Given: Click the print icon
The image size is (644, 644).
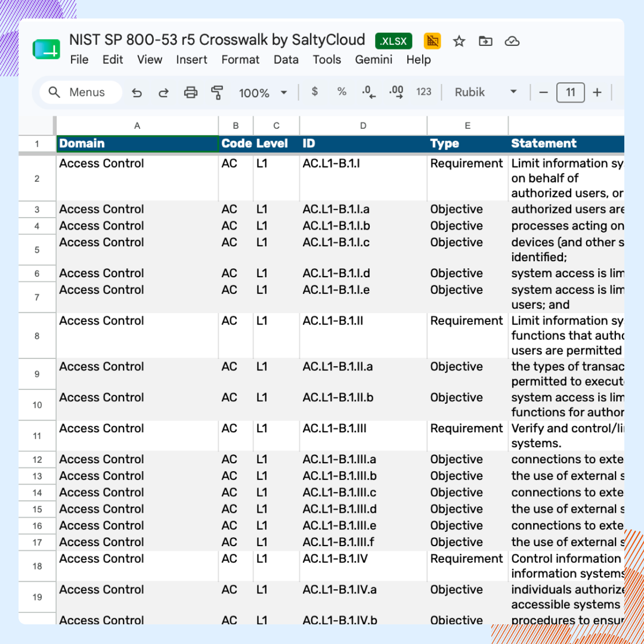Looking at the screenshot, I should [x=190, y=92].
